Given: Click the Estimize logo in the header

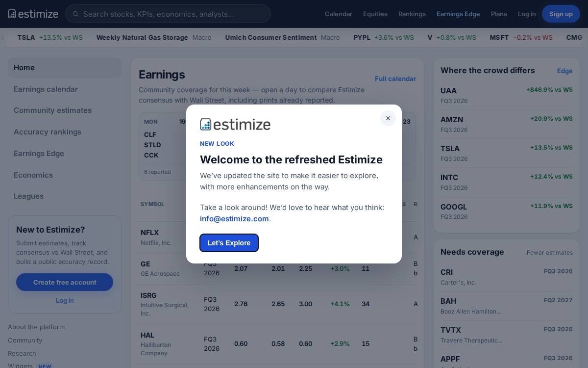Looking at the screenshot, I should coord(33,14).
